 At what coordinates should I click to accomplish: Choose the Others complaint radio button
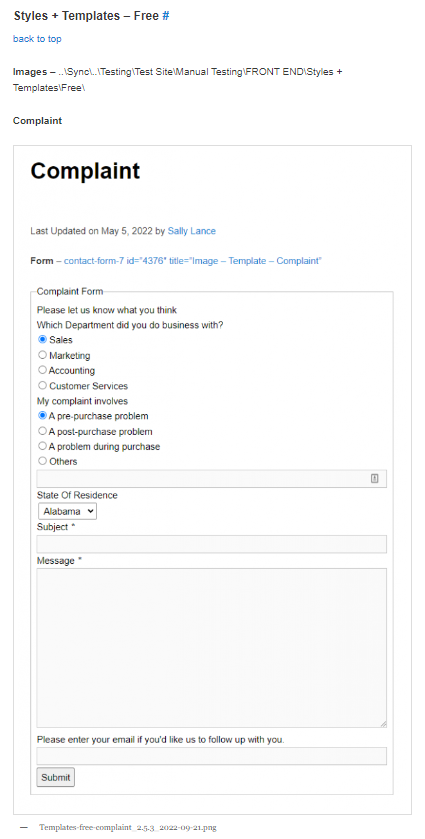pyautogui.click(x=42, y=461)
